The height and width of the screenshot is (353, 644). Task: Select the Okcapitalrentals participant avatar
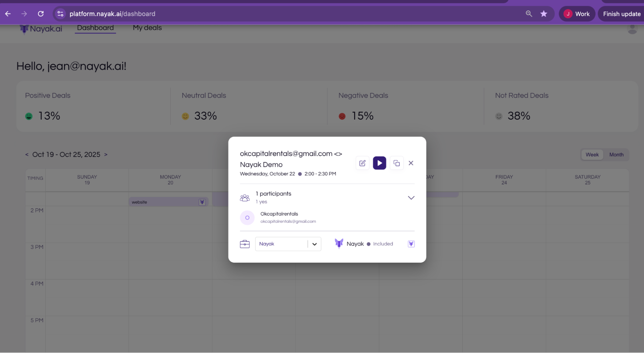pos(247,218)
